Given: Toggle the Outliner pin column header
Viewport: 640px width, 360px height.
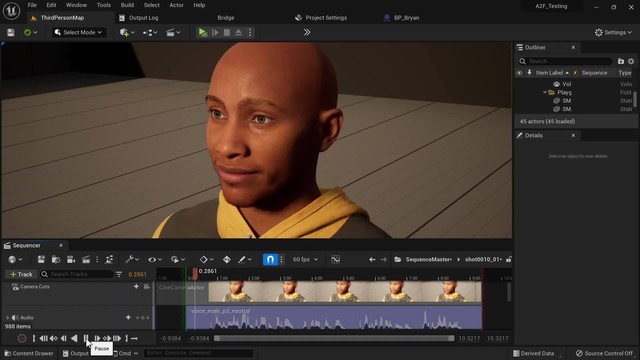Looking at the screenshot, I should (x=529, y=73).
